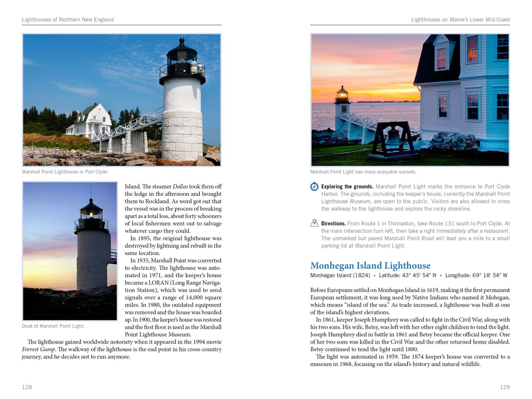Click the line journey, and he decides not to run

[x=76, y=357]
